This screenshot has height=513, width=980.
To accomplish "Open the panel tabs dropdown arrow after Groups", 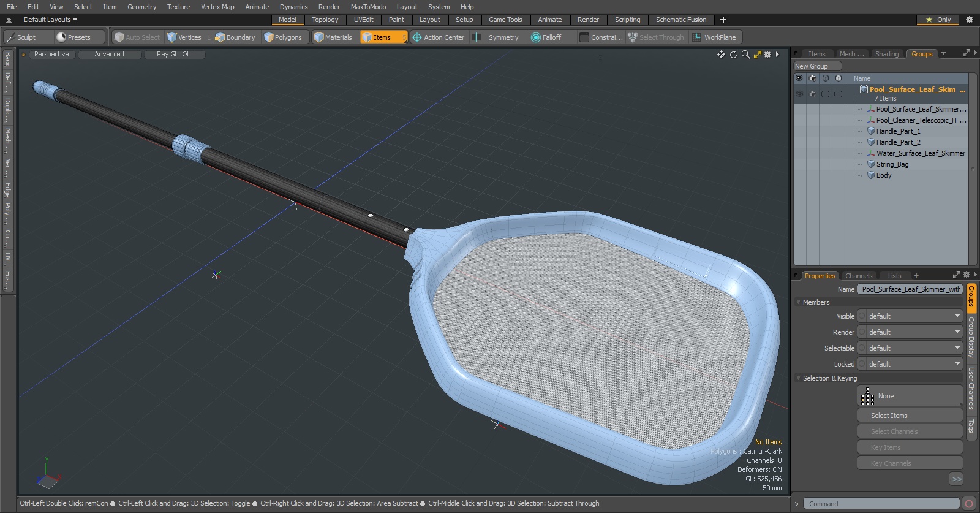I will point(943,54).
